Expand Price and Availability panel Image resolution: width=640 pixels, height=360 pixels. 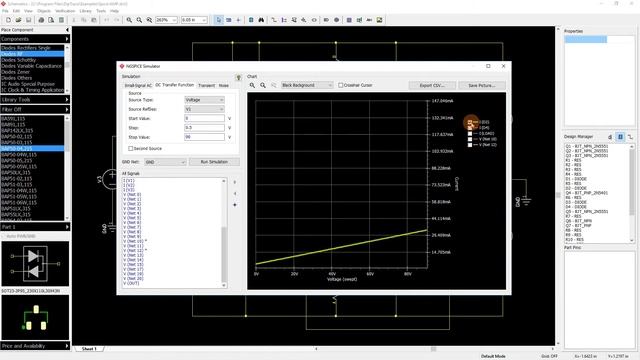35,346
